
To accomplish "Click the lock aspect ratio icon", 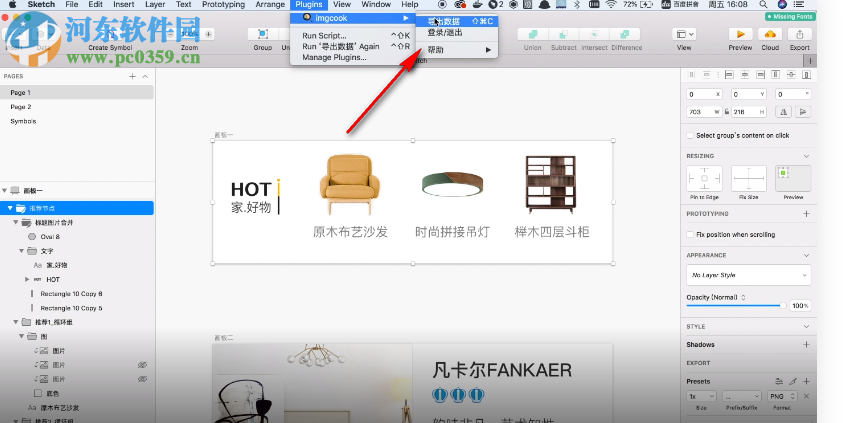I will (727, 112).
